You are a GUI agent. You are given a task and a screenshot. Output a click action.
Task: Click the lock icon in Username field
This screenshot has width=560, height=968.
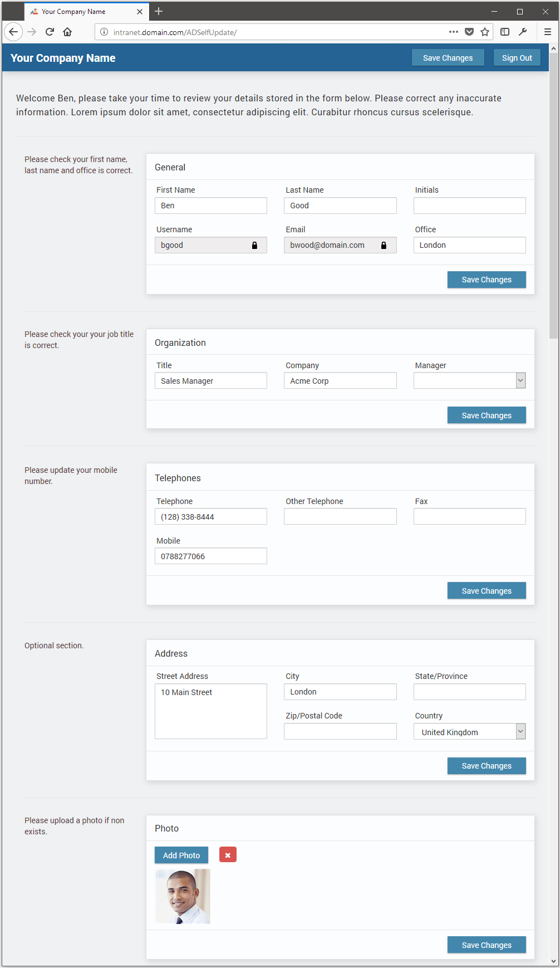point(254,245)
